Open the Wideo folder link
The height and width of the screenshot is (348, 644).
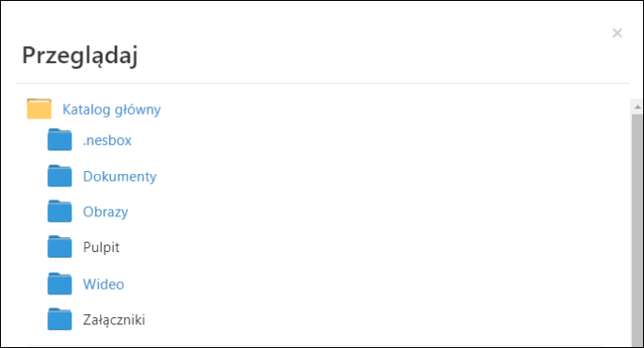[104, 284]
